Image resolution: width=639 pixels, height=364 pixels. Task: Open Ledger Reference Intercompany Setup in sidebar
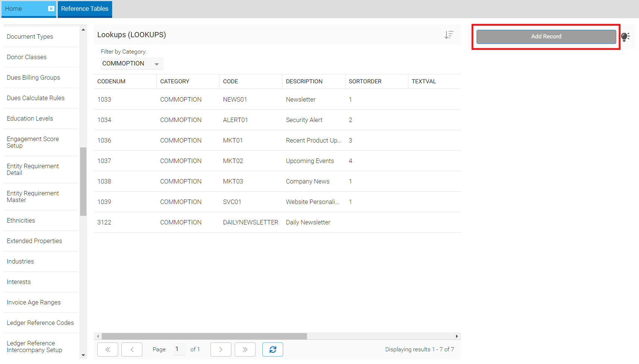41,347
